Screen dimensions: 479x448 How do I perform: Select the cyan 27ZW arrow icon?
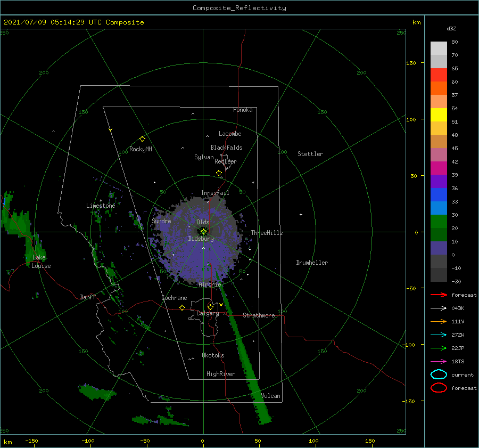point(439,335)
